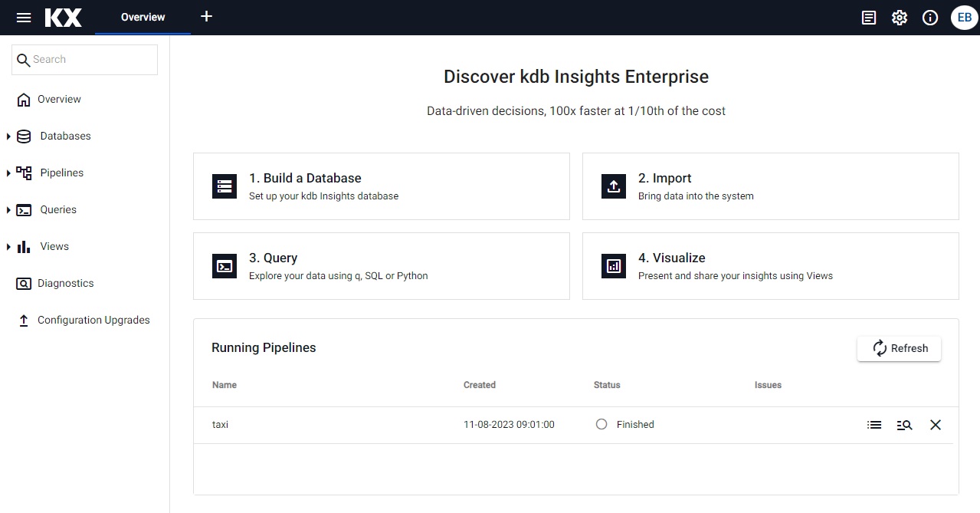Click the info circle icon
This screenshot has height=513, width=980.
click(x=930, y=18)
